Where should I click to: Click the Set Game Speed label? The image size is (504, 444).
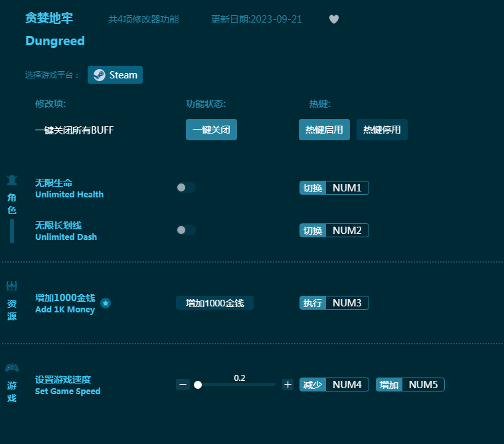[x=68, y=391]
